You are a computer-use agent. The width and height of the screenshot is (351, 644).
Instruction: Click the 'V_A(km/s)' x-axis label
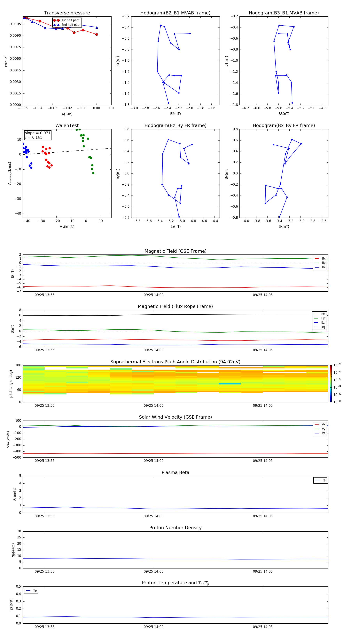pyautogui.click(x=67, y=227)
